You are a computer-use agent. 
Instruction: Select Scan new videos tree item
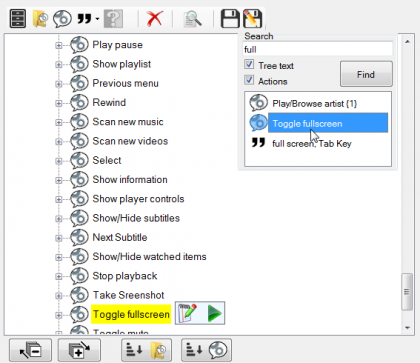tap(130, 141)
